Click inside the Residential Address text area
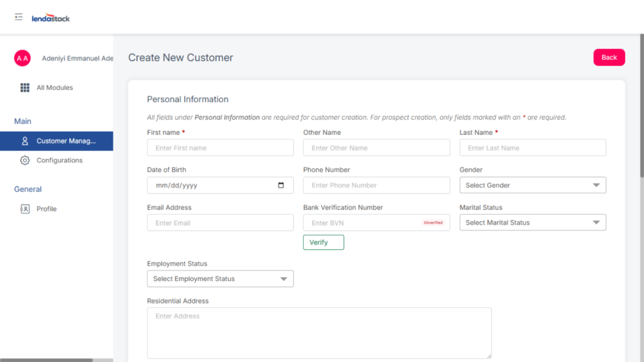 pos(319,333)
